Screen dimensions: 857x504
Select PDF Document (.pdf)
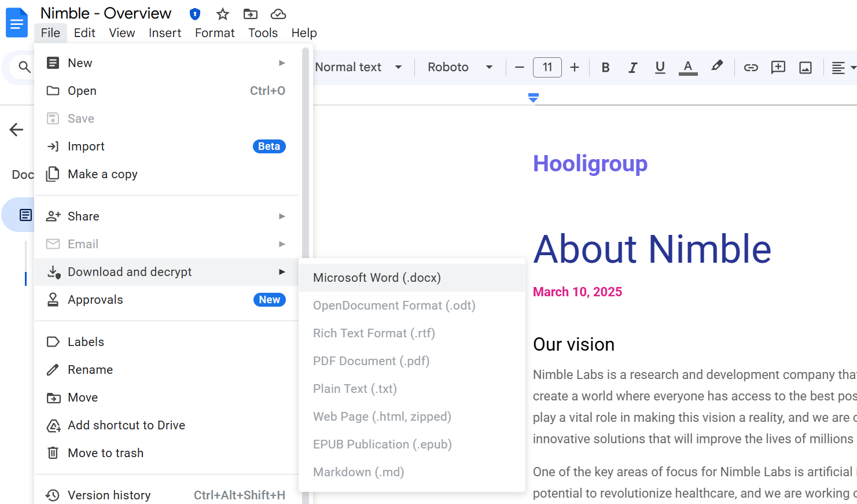[412, 361]
